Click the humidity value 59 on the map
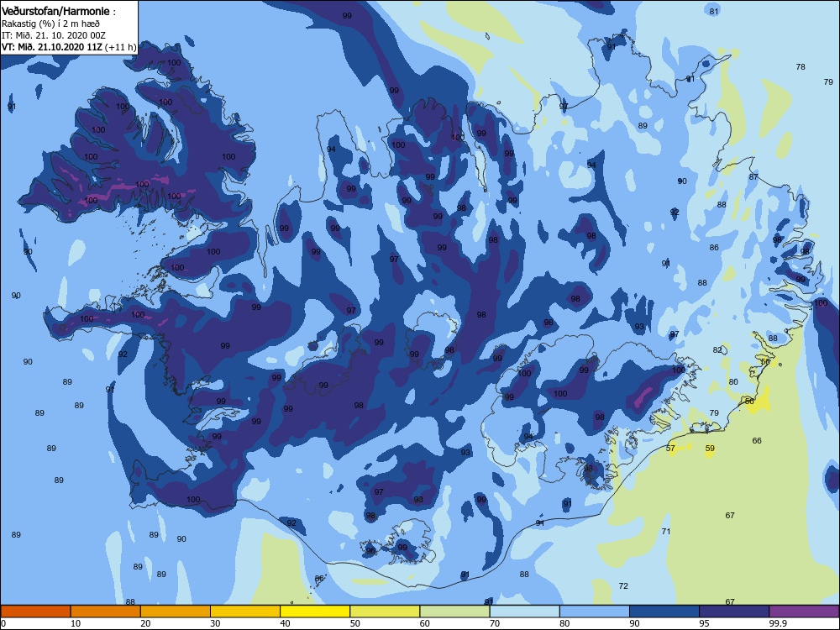 tap(710, 449)
